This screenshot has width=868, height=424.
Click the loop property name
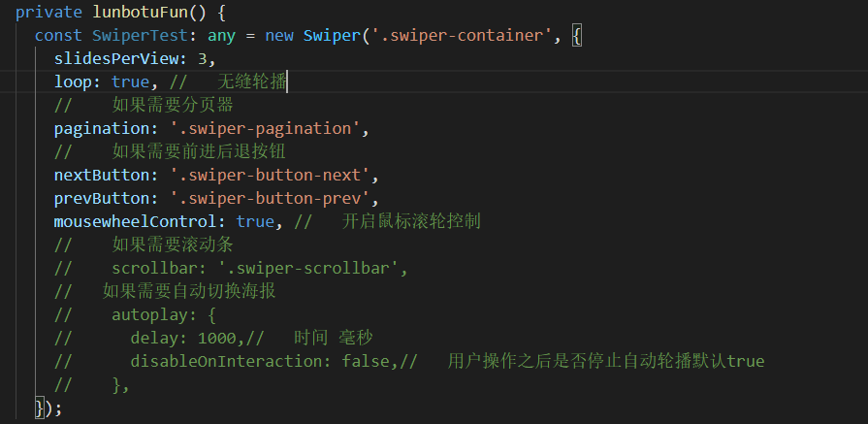[73, 82]
